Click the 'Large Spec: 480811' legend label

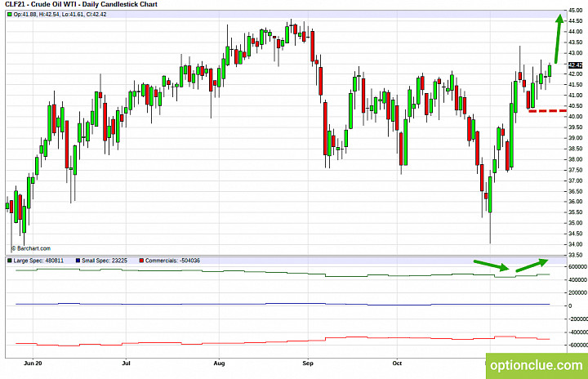pyautogui.click(x=38, y=261)
